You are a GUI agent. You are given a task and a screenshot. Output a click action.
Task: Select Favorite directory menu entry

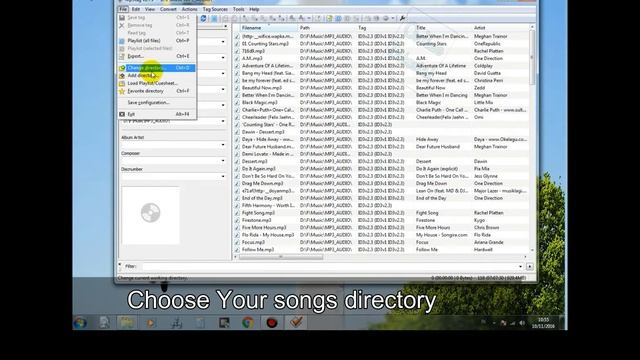click(x=157, y=91)
